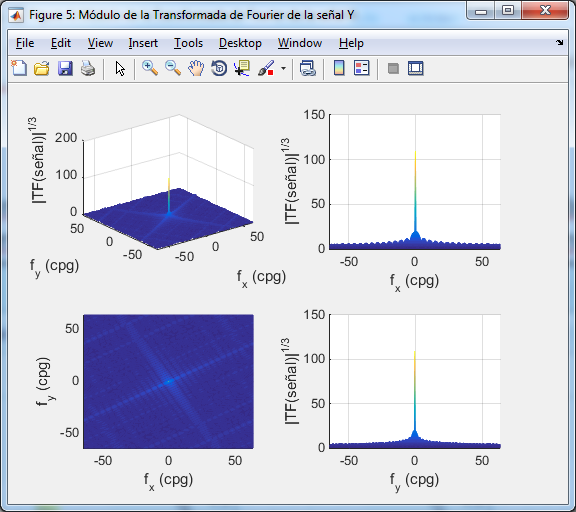Viewport: 576px width, 512px height.
Task: Activate the Zoom In magnifier tool
Action: click(x=150, y=68)
